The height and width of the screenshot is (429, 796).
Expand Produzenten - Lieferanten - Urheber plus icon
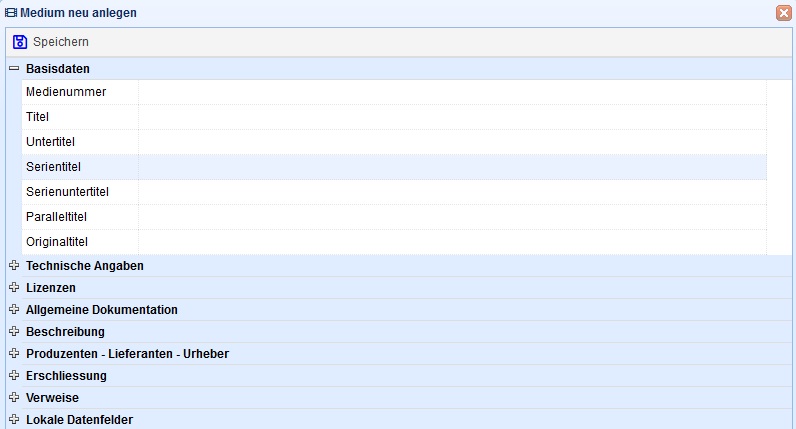coord(14,353)
